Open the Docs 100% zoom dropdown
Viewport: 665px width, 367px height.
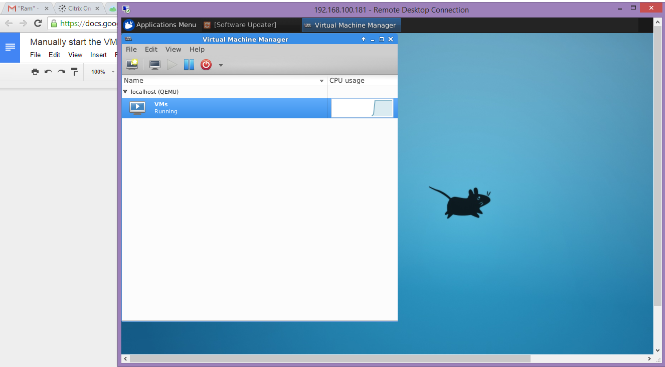[102, 72]
